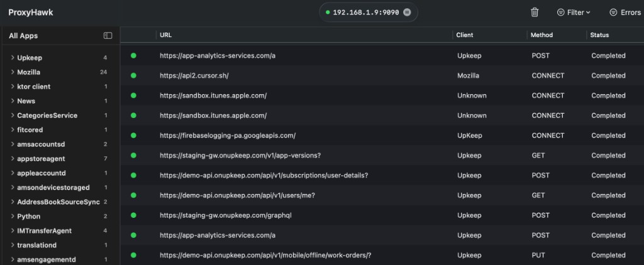Select IMTransferAgent in sidebar

(45, 230)
